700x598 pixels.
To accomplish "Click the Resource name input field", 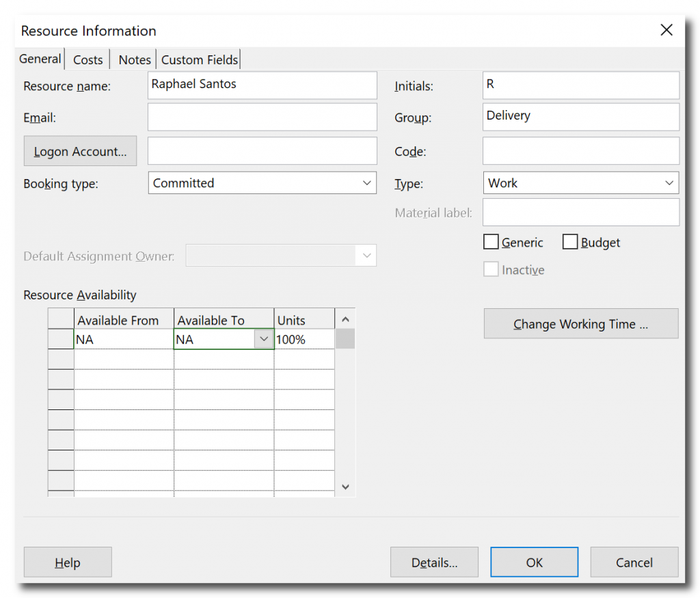I will coord(262,85).
